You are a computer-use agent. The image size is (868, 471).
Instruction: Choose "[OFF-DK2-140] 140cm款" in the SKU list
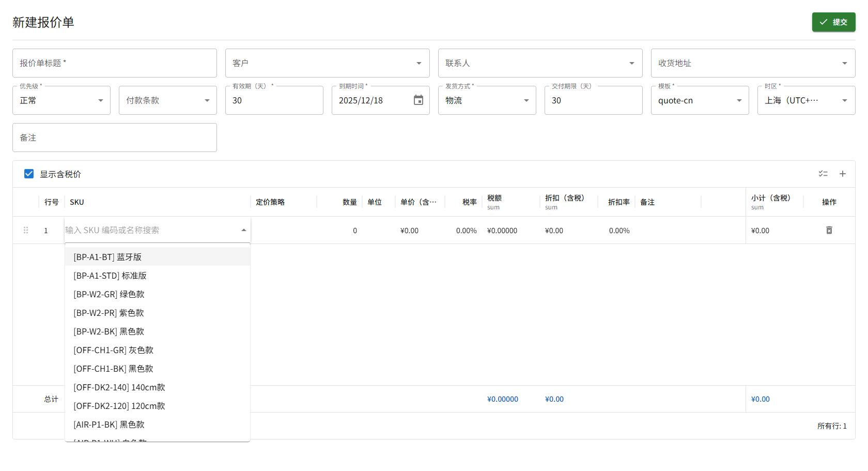pyautogui.click(x=119, y=387)
